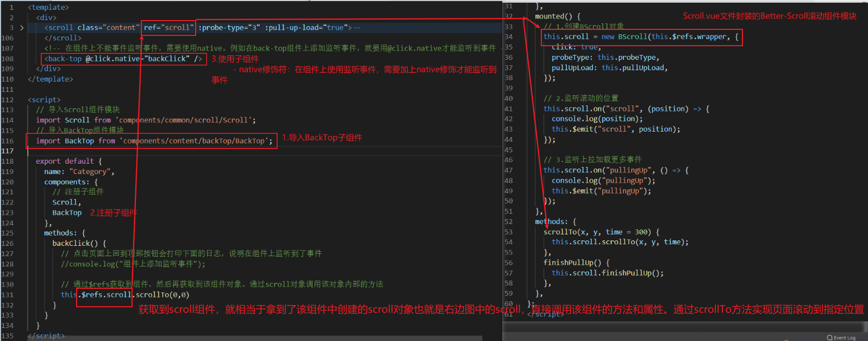This screenshot has height=341, width=868.
Task: Click the components: { line
Action: coord(71,182)
